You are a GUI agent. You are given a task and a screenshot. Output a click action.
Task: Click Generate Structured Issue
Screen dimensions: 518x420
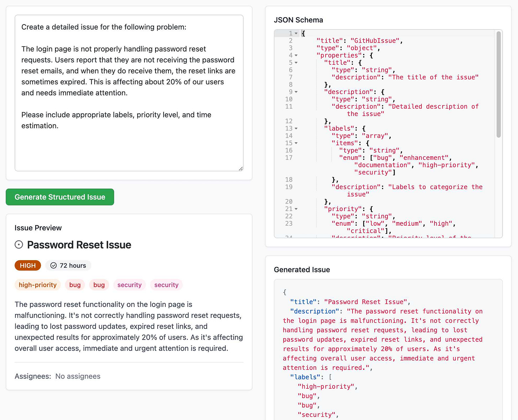coord(59,197)
